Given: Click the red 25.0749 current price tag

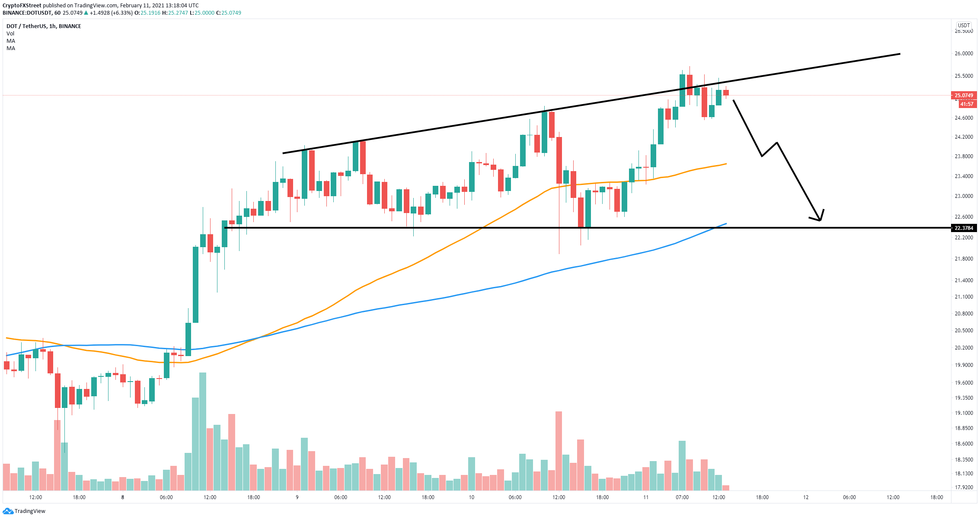Looking at the screenshot, I should [964, 96].
